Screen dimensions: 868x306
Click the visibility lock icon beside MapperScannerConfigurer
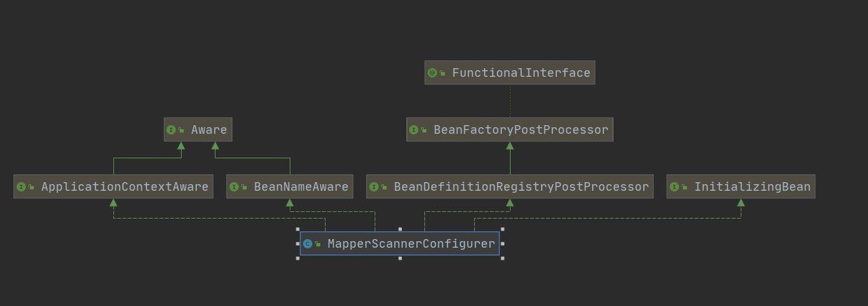point(318,244)
